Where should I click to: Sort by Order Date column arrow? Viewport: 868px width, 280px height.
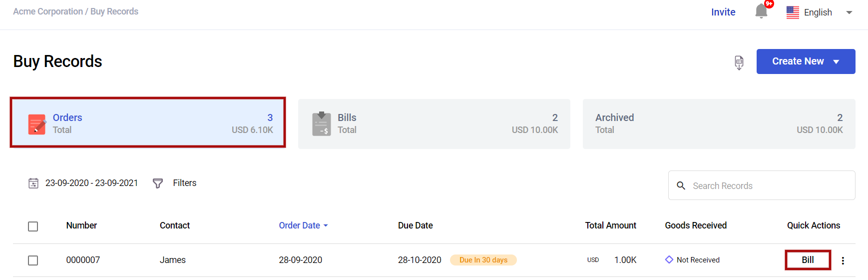[326, 225]
